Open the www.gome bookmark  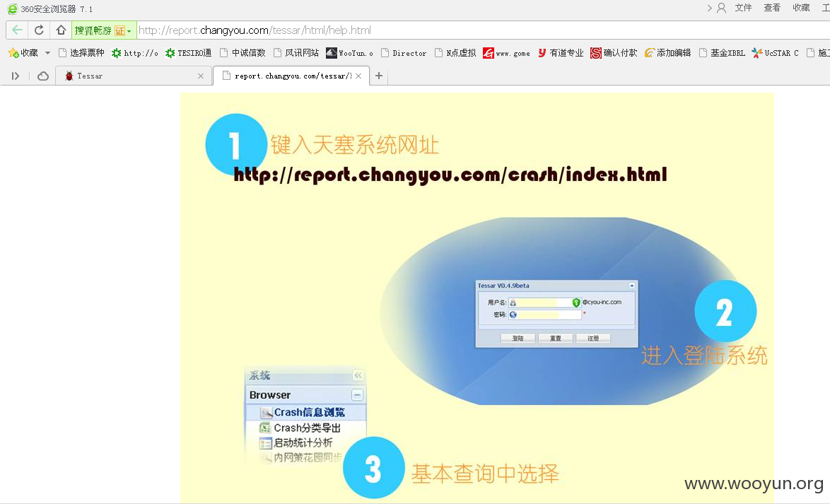click(507, 53)
